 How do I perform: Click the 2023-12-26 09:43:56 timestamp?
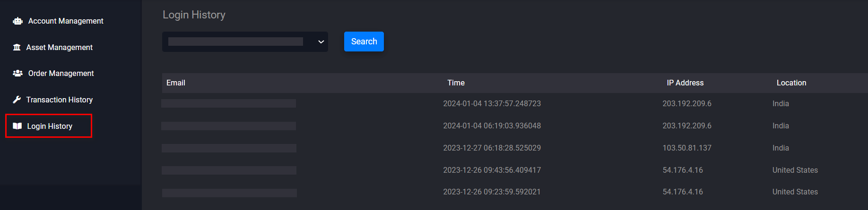[x=492, y=170]
